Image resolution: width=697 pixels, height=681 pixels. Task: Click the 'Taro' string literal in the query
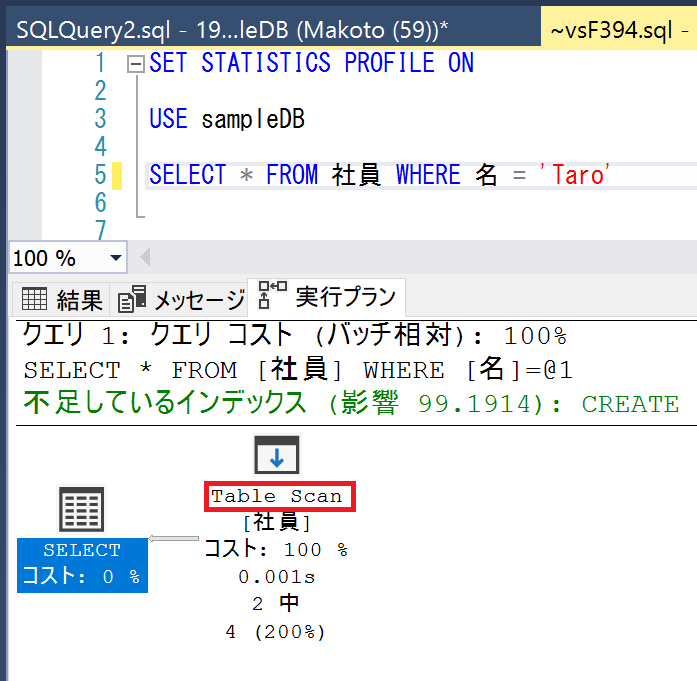click(574, 175)
